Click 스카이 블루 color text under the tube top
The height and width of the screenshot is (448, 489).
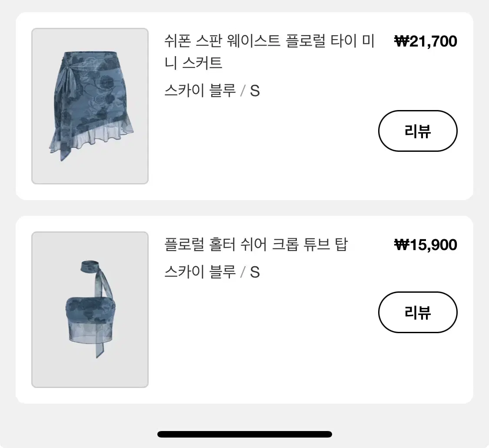coord(200,272)
